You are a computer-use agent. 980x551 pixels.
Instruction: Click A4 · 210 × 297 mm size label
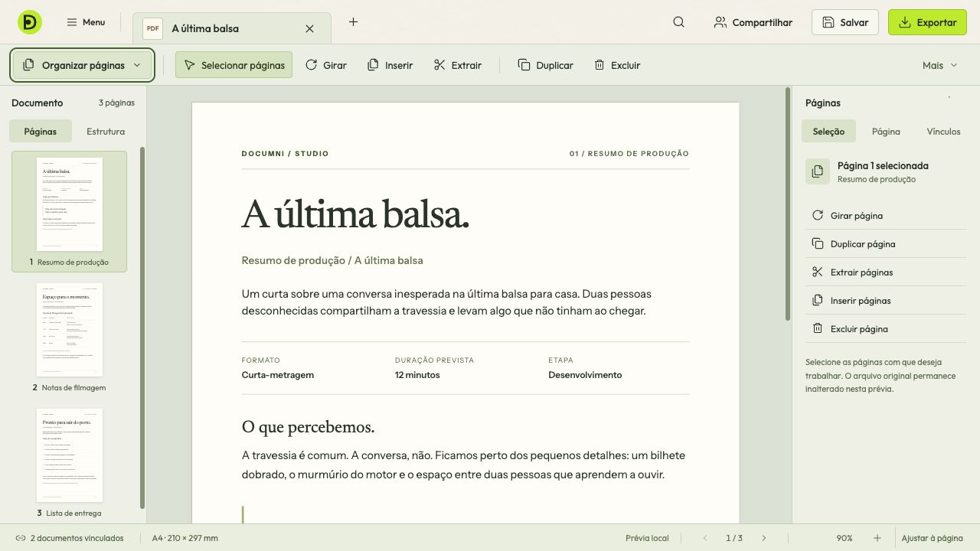pos(185,538)
